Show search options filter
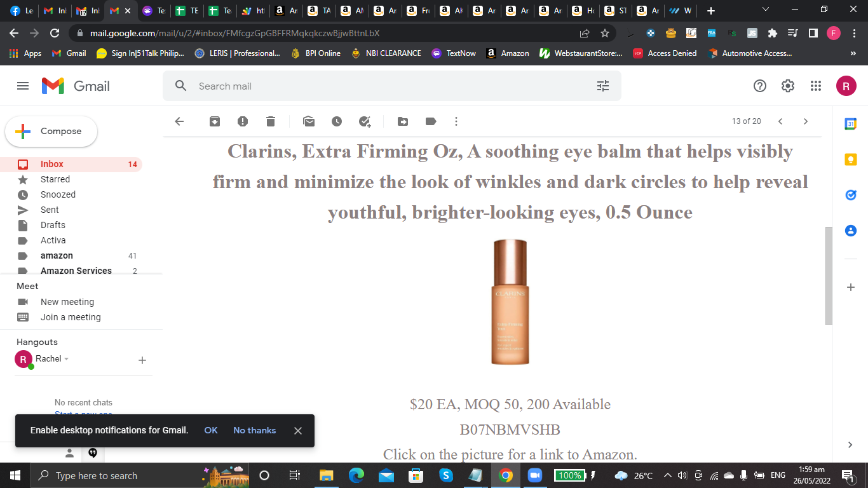This screenshot has height=488, width=868. click(x=603, y=86)
